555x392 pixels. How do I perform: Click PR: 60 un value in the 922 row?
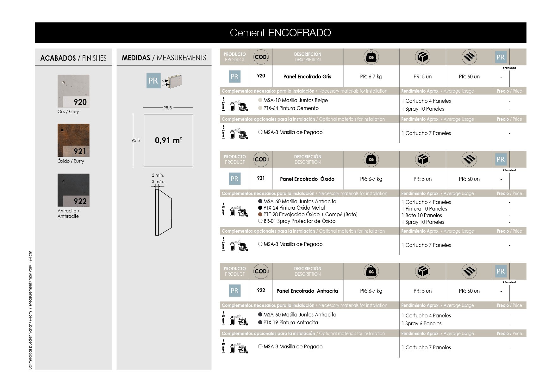(x=469, y=291)
